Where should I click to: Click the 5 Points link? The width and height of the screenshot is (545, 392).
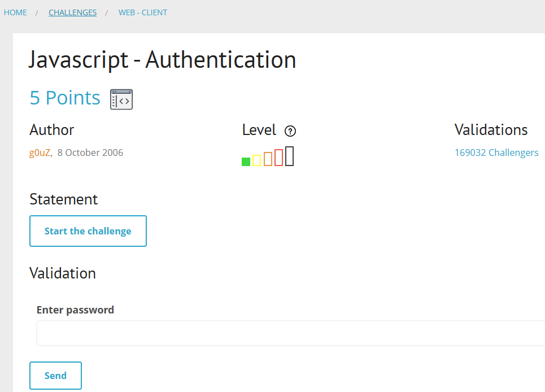(x=64, y=97)
